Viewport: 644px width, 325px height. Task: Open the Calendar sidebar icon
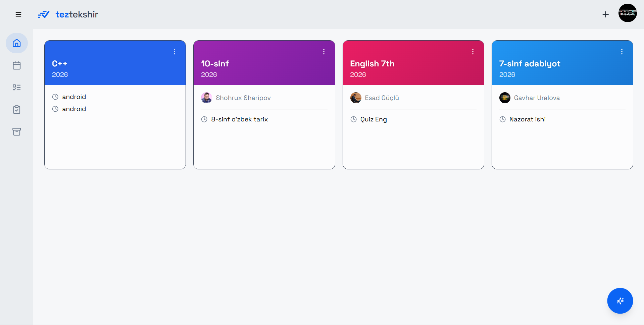pos(17,65)
